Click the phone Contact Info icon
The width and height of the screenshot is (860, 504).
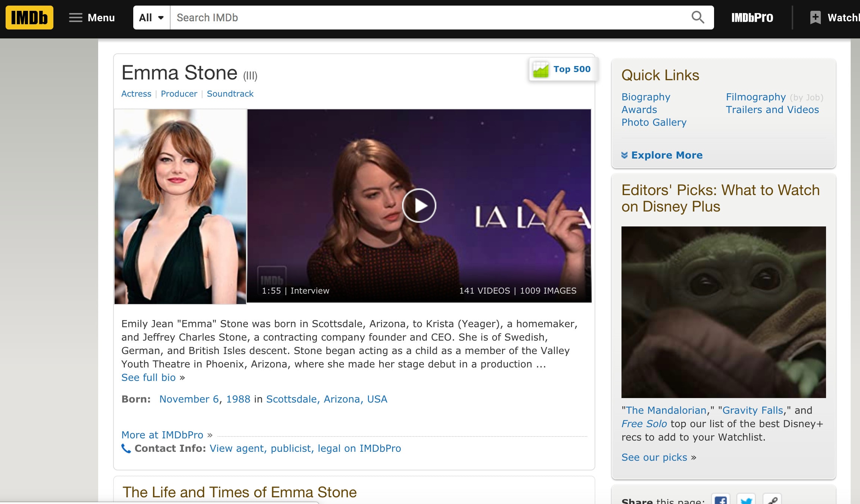(x=126, y=448)
